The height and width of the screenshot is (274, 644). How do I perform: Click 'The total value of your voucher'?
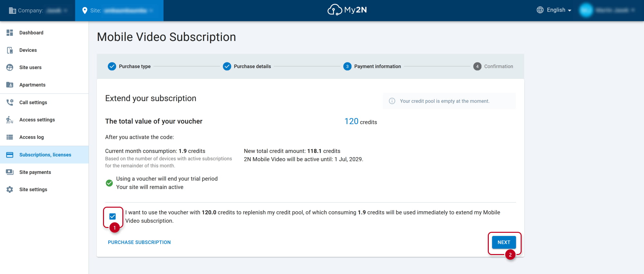(x=154, y=121)
